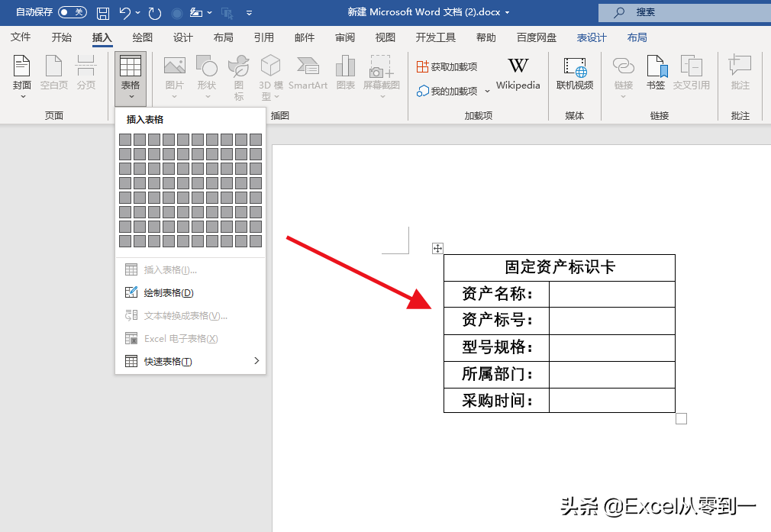Switch to the 开始 tab
771x532 pixels.
(62, 37)
